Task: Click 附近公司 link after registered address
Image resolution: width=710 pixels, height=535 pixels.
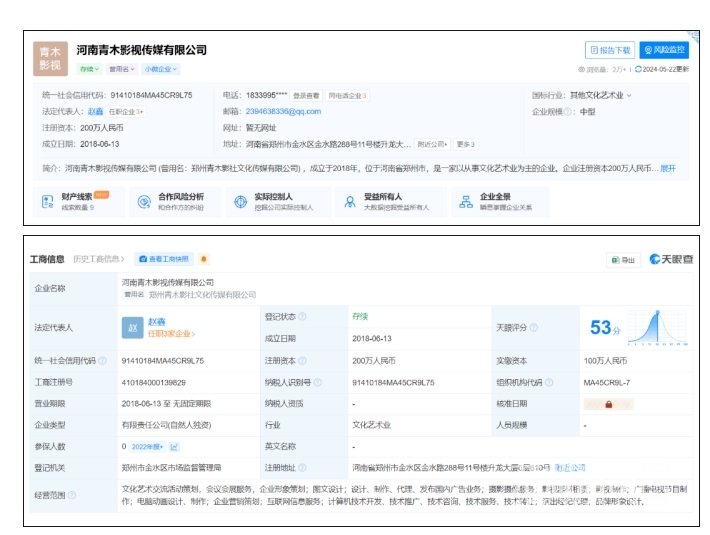Action: point(570,468)
